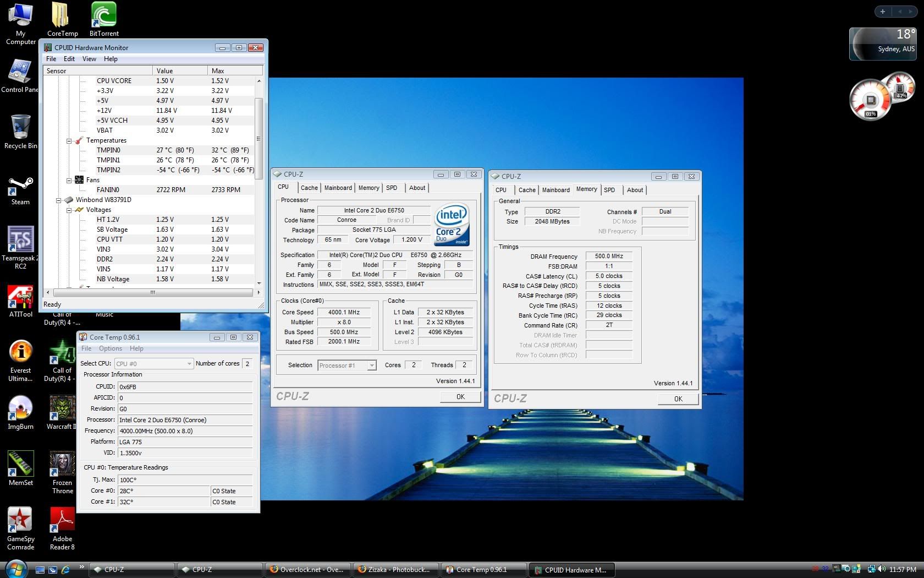Image resolution: width=924 pixels, height=578 pixels.
Task: Collapse the Winbond Voltages node
Action: pyautogui.click(x=69, y=210)
